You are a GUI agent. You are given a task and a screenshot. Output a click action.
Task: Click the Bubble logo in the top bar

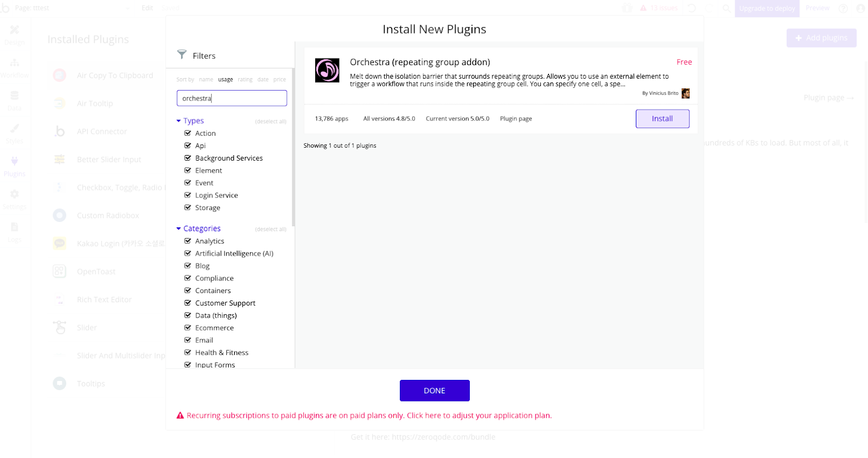5,8
